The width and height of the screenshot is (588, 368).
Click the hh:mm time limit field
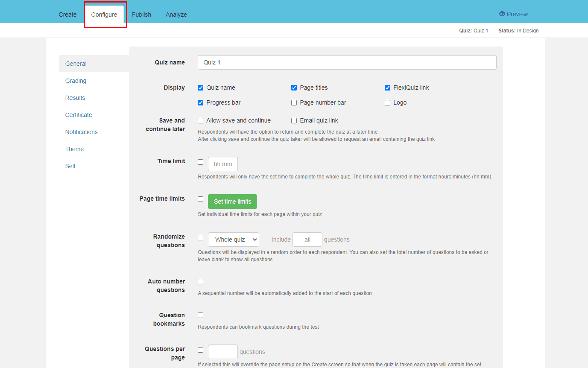223,164
